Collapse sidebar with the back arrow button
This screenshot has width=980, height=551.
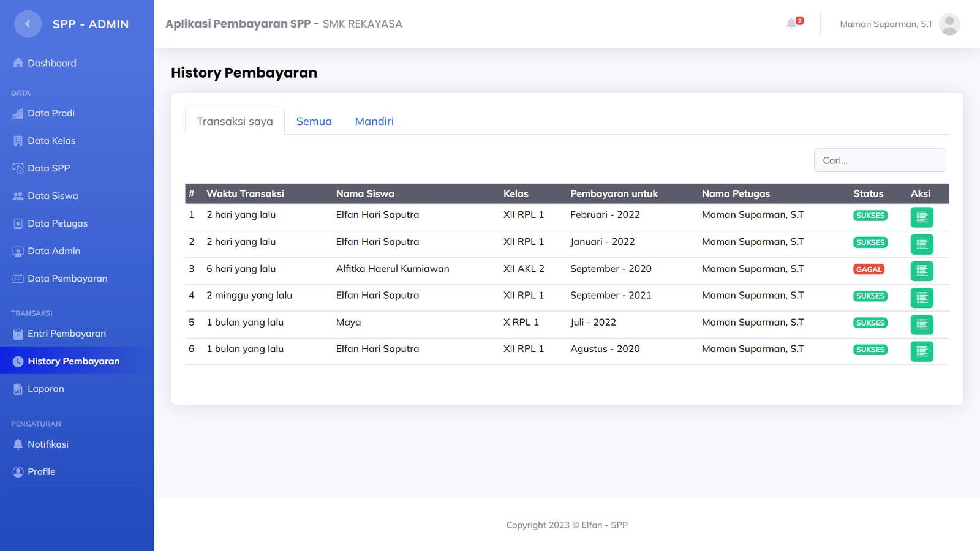(x=28, y=24)
